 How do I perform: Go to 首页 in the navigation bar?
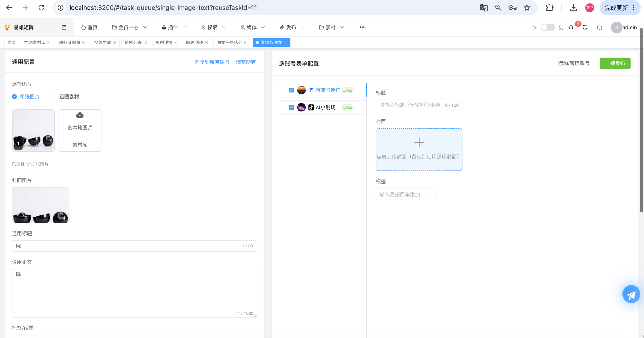pos(90,27)
